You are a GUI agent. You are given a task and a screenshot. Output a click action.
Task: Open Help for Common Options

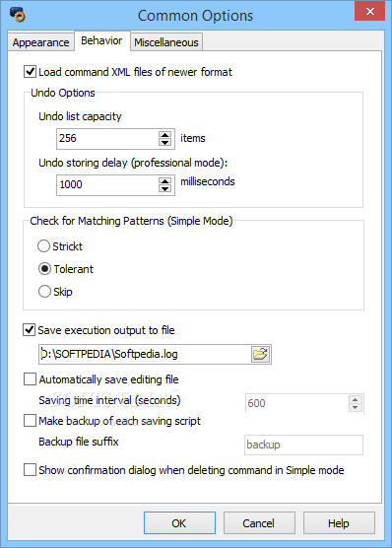pos(339,523)
